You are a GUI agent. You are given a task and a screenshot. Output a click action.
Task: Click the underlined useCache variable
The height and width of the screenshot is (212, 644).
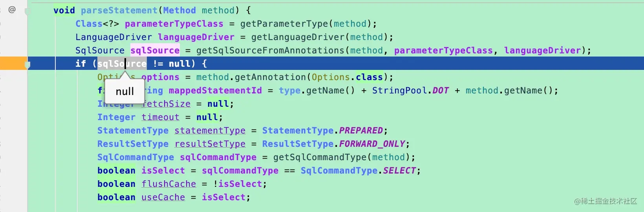(163, 197)
